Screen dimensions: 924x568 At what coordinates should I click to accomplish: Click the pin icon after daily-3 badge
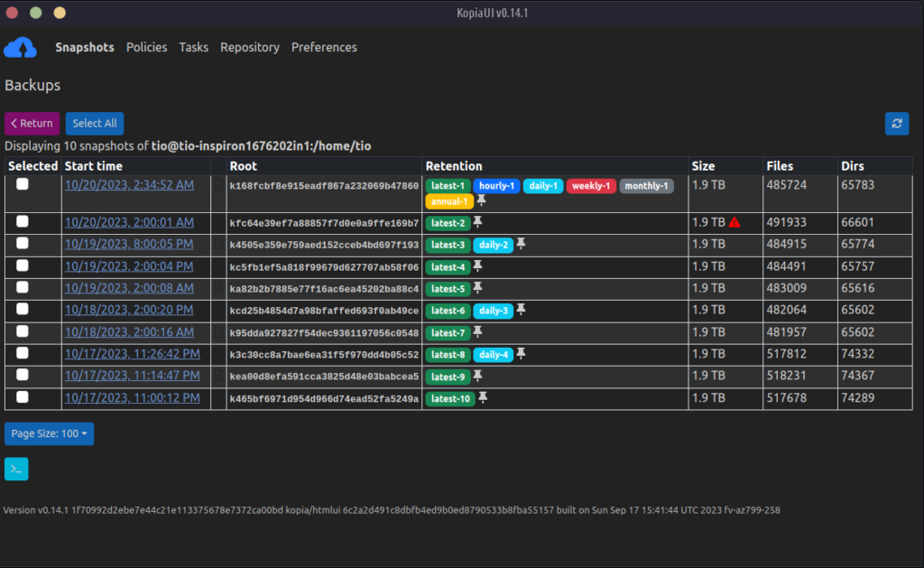pos(521,311)
